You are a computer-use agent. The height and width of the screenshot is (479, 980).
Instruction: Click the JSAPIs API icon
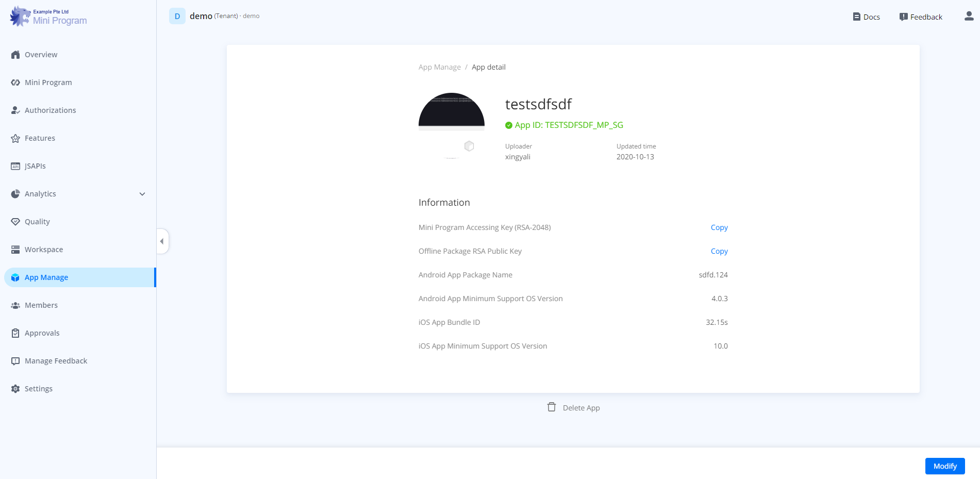pyautogui.click(x=15, y=166)
